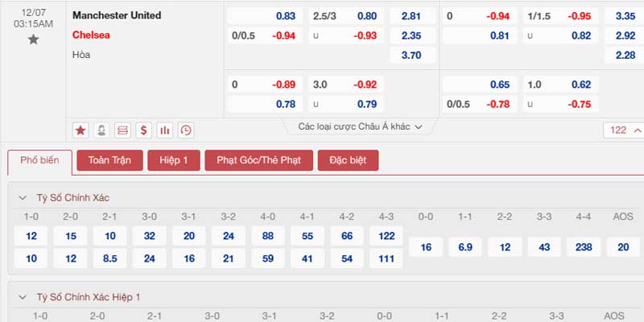Open the dollar sign icon

coord(144,130)
